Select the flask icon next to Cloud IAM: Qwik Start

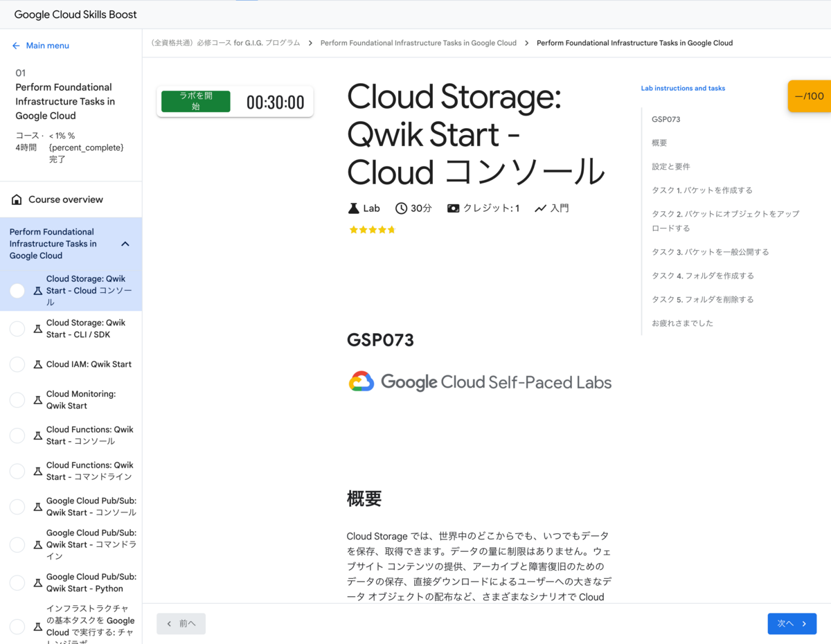click(x=37, y=364)
